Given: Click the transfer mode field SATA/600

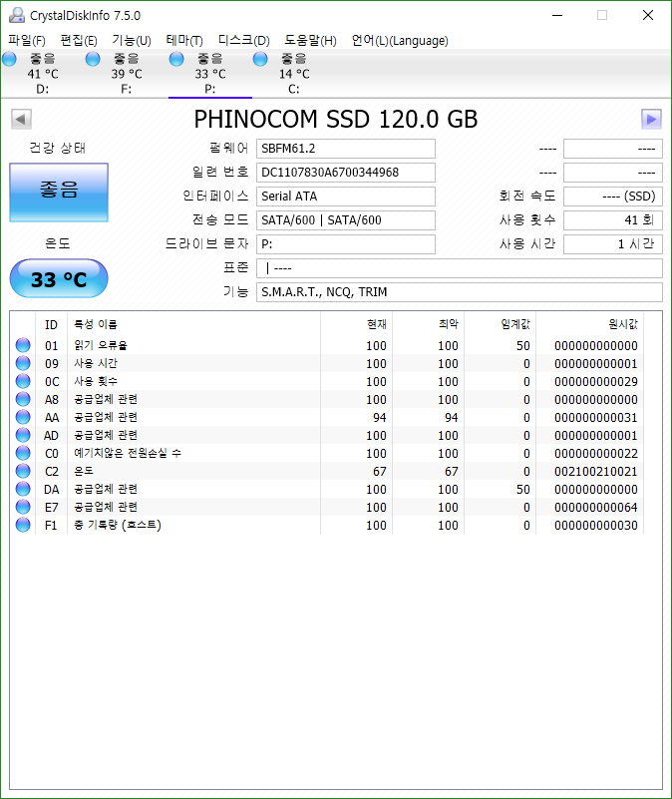Looking at the screenshot, I should click(345, 220).
